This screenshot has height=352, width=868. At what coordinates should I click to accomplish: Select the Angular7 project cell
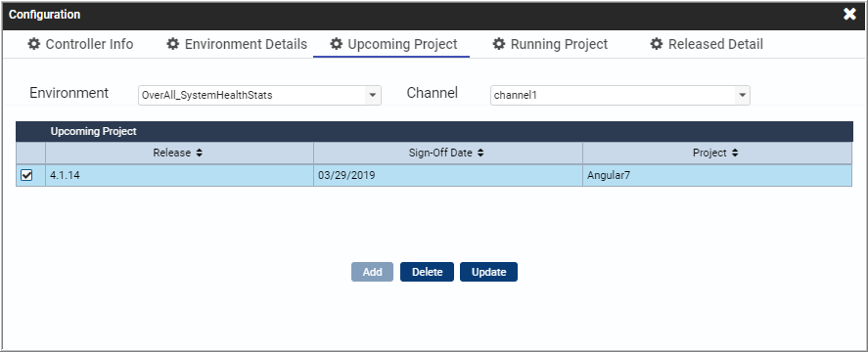point(717,175)
